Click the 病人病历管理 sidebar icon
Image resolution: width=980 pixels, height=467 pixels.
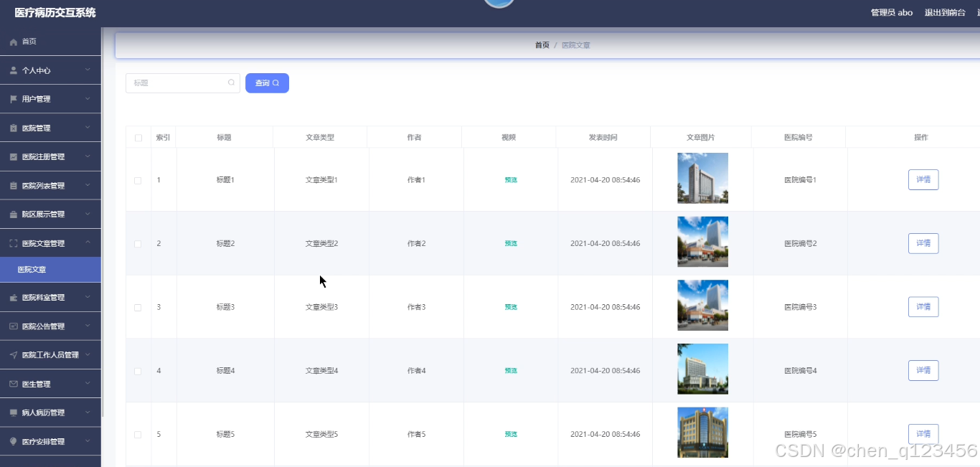[x=12, y=412]
